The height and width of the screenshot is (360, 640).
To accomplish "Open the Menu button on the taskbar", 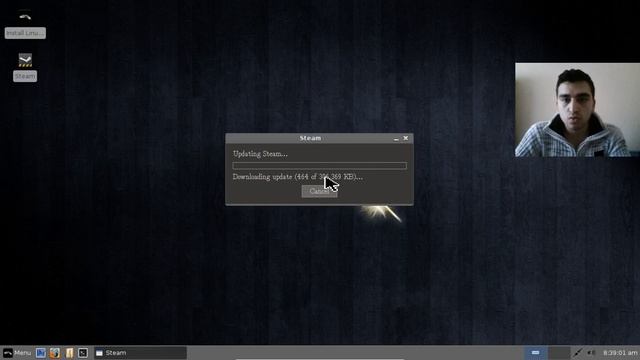I will (x=17, y=353).
